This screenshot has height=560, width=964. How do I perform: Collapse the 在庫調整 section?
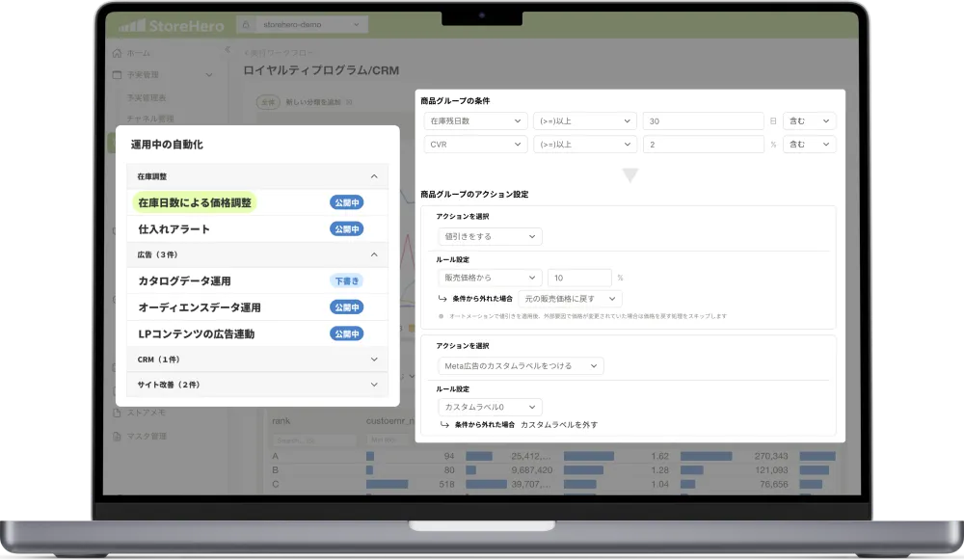point(374,177)
